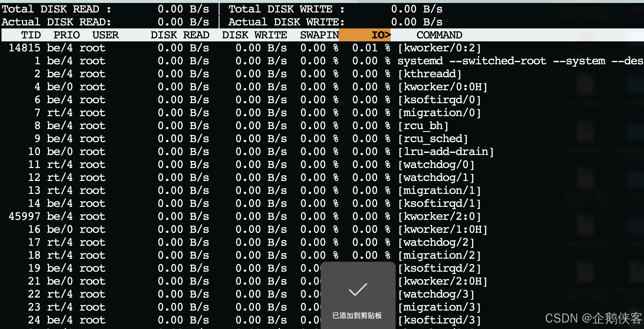Click TID 16 in the list
This screenshot has width=644, height=329.
point(34,229)
